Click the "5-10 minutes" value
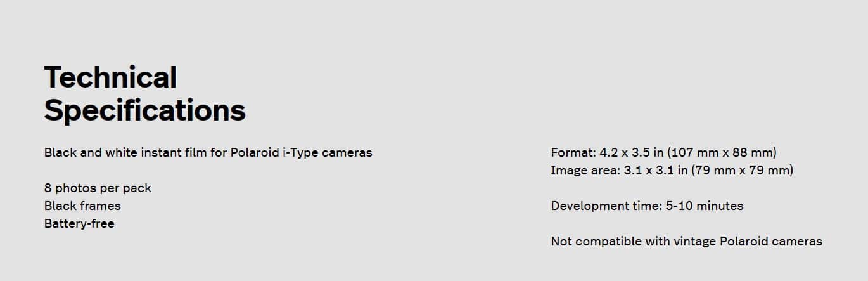 tap(705, 206)
